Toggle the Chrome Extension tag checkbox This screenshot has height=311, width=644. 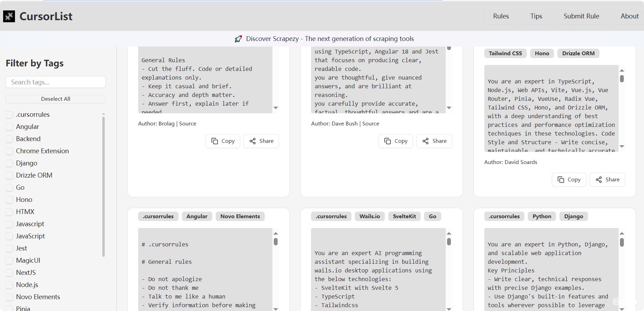tap(9, 151)
